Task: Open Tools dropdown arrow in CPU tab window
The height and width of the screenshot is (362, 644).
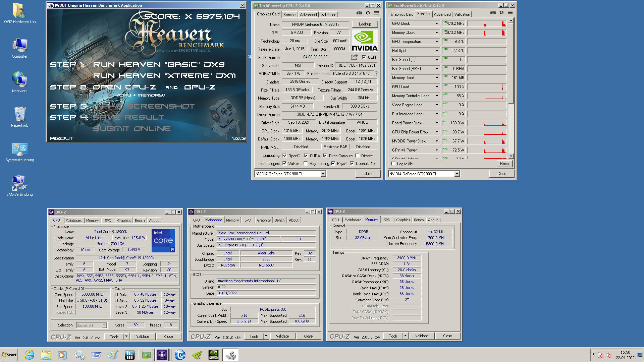Action: [126, 337]
